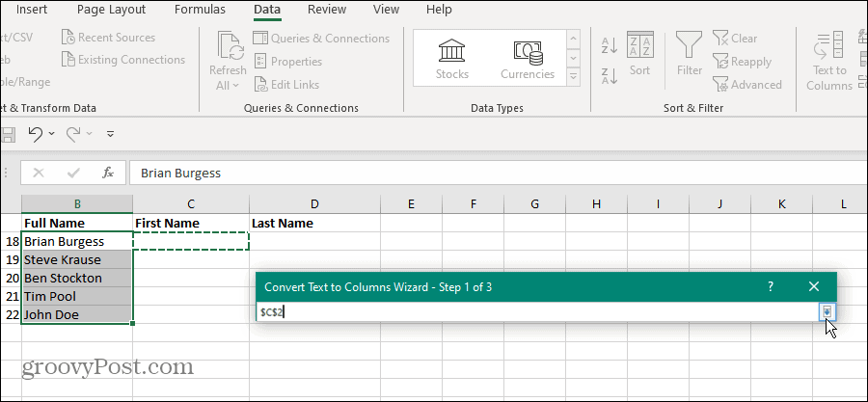Click the Undo arrow icon
This screenshot has width=868, height=402.
(x=36, y=133)
